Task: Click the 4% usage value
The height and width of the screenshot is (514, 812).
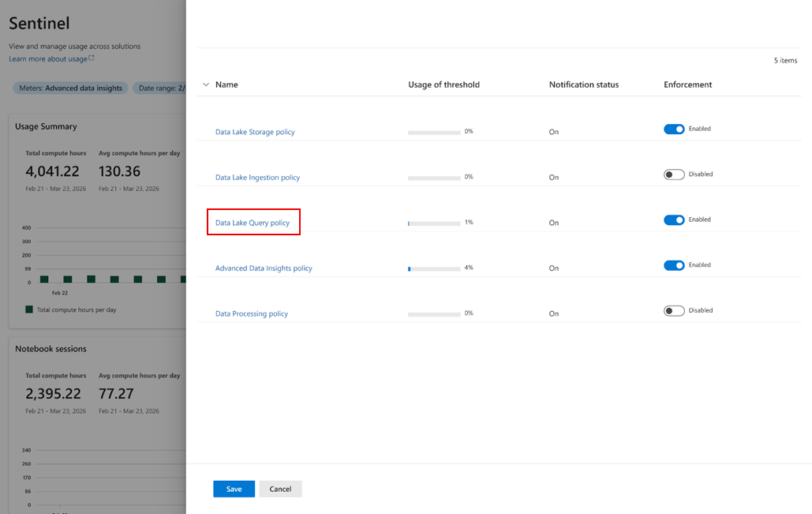Action: click(x=469, y=268)
